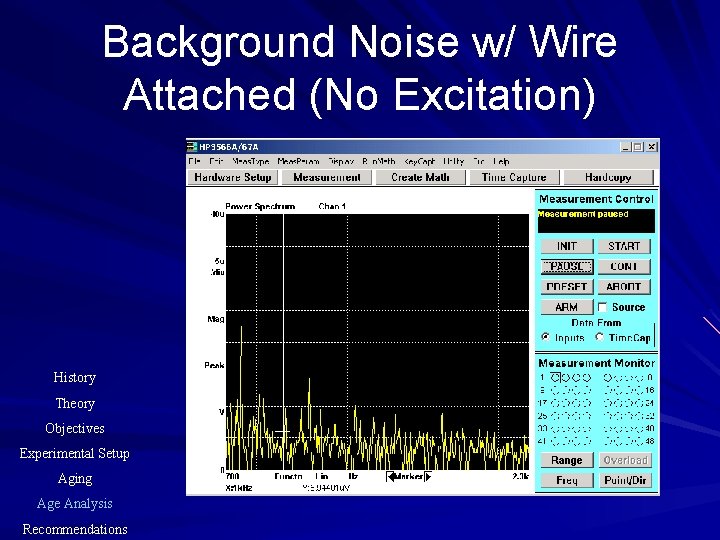Click the Lin axis scale label
The image size is (720, 540).
pos(321,477)
